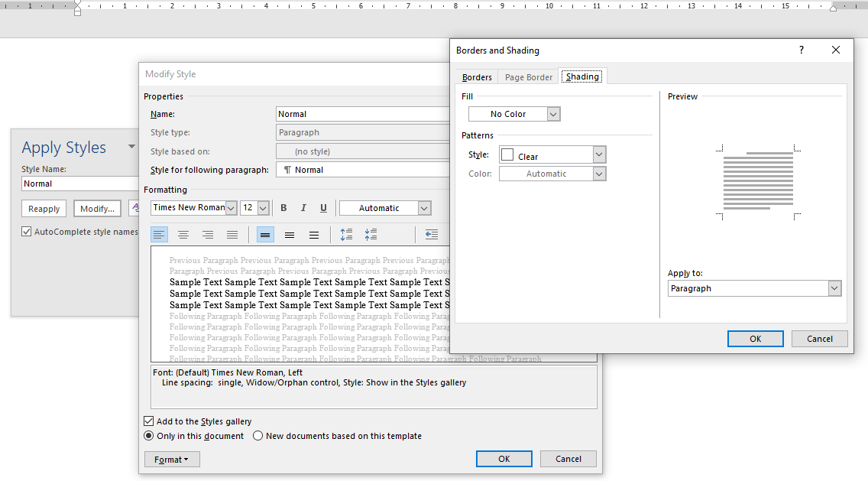The image size is (868, 481).
Task: Select double line spacing icon
Action: [x=314, y=235]
